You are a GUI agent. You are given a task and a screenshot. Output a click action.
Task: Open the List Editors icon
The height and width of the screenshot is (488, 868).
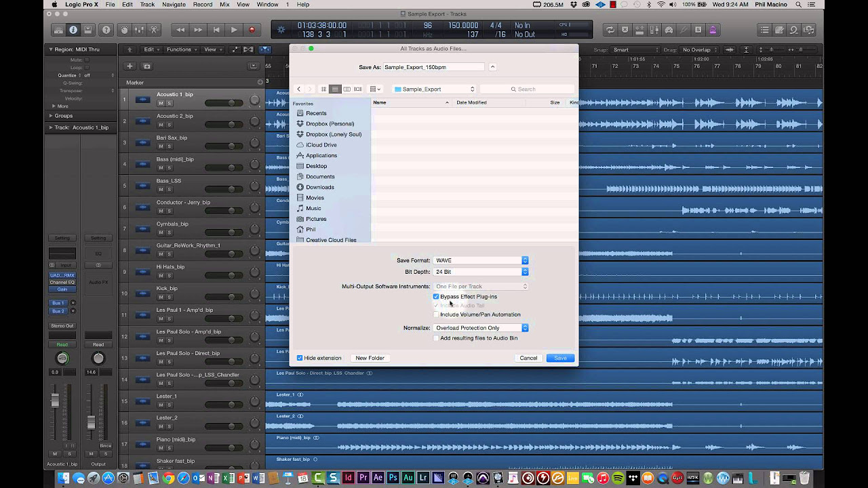[x=764, y=30]
